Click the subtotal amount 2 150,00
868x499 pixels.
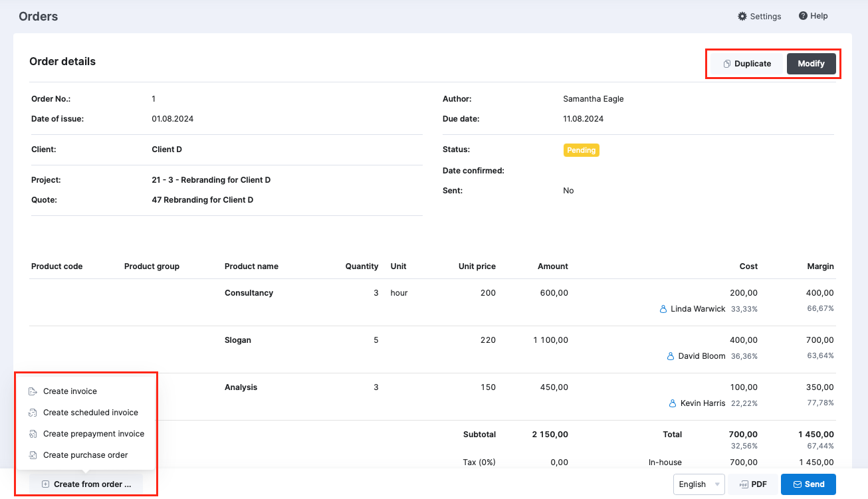coord(550,435)
